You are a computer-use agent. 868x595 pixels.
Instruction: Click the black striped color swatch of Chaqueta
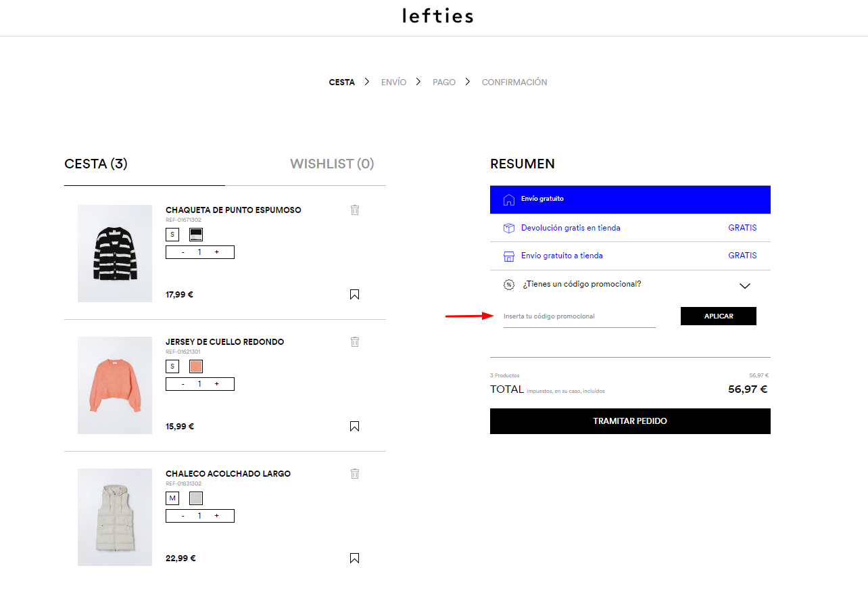coord(196,235)
